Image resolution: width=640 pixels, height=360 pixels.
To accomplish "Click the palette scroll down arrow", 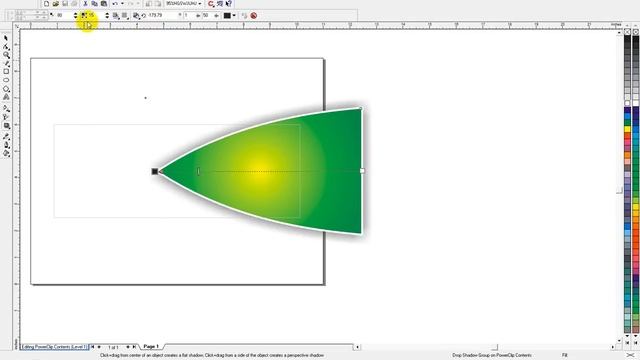I will [x=627, y=336].
